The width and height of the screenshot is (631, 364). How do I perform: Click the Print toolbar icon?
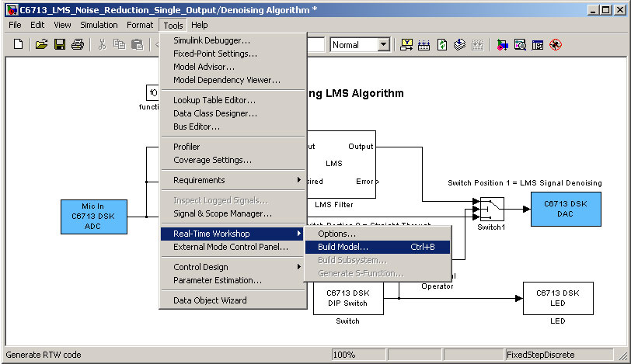[x=78, y=44]
